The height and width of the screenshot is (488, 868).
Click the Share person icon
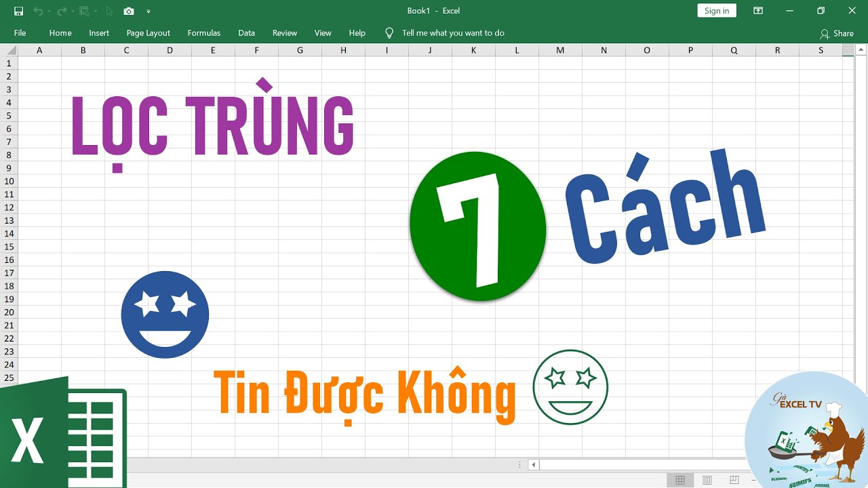(x=825, y=33)
